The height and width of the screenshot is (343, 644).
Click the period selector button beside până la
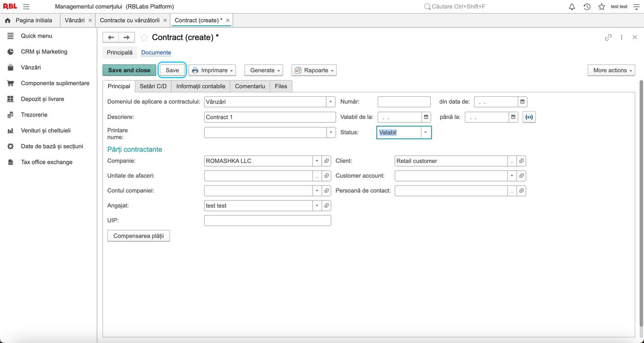[529, 117]
